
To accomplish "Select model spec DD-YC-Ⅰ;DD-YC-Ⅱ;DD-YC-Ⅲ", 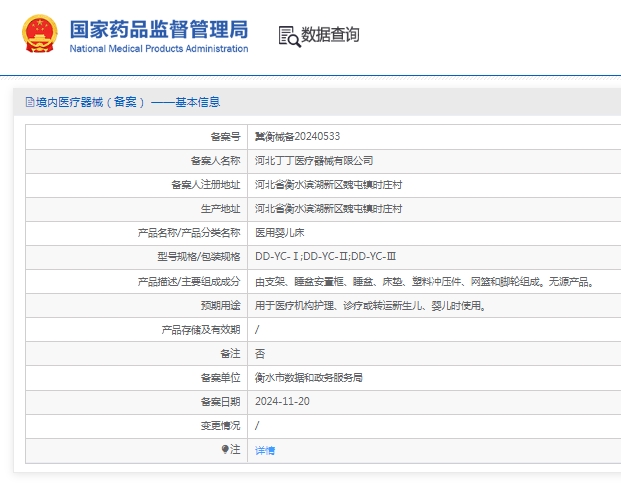I will pyautogui.click(x=325, y=257).
